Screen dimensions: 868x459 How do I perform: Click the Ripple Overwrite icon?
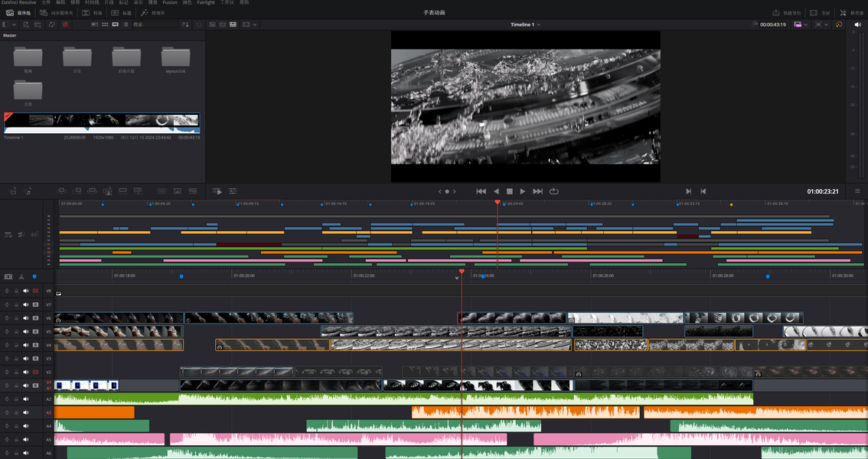coord(93,190)
